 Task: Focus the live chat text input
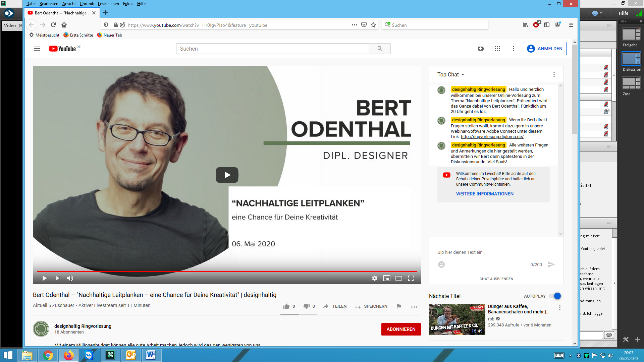[x=496, y=252]
